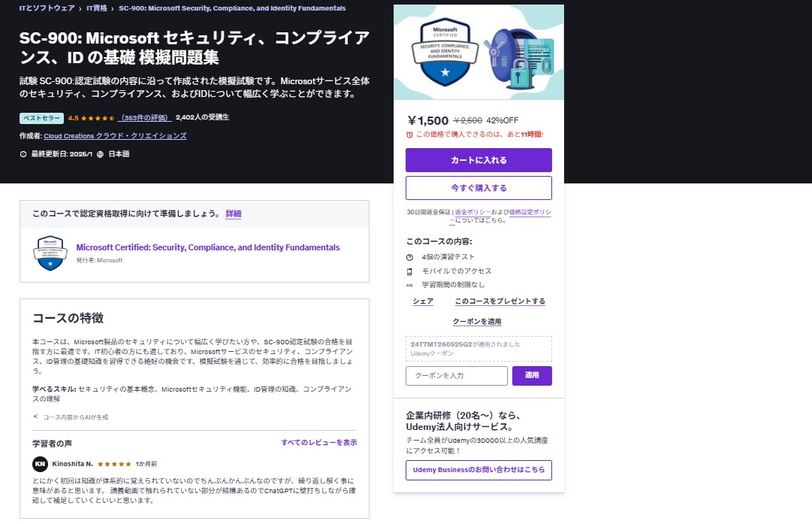This screenshot has height=524, width=812.
Task: Click the mobile phone icon beside モバイルでのアクセス
Action: click(x=409, y=271)
